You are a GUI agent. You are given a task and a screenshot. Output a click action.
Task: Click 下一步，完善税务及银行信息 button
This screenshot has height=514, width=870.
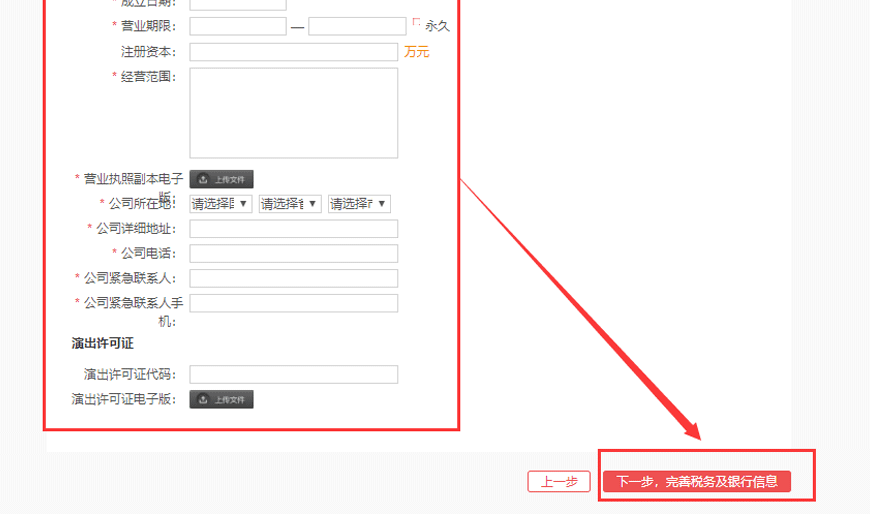point(697,481)
